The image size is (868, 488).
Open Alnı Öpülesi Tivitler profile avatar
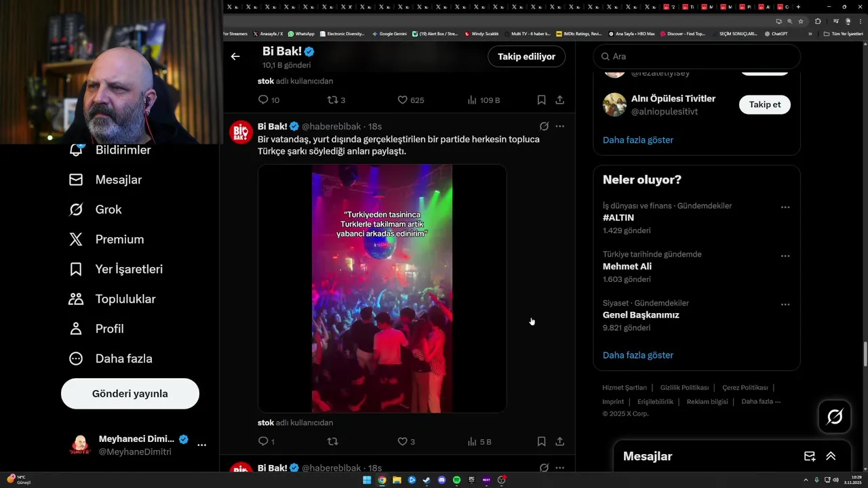pos(614,104)
